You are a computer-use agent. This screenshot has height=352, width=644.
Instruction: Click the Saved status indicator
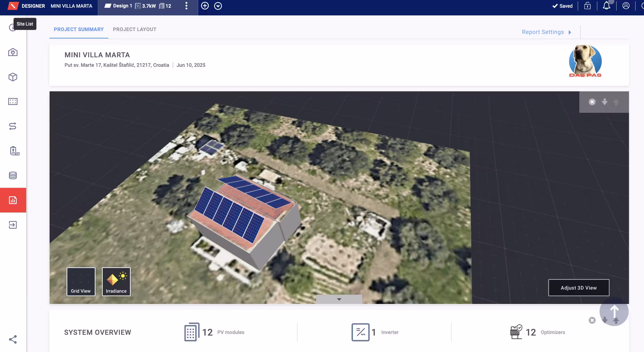[x=563, y=6]
